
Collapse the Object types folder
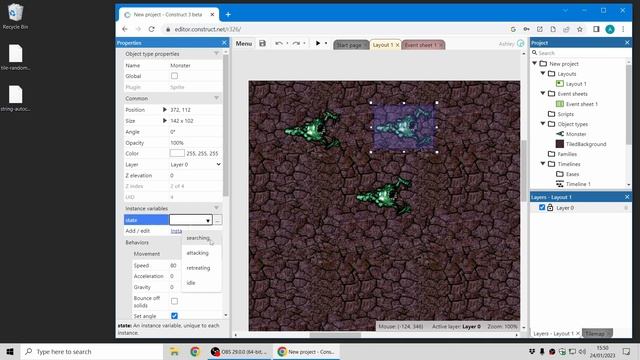pyautogui.click(x=543, y=124)
